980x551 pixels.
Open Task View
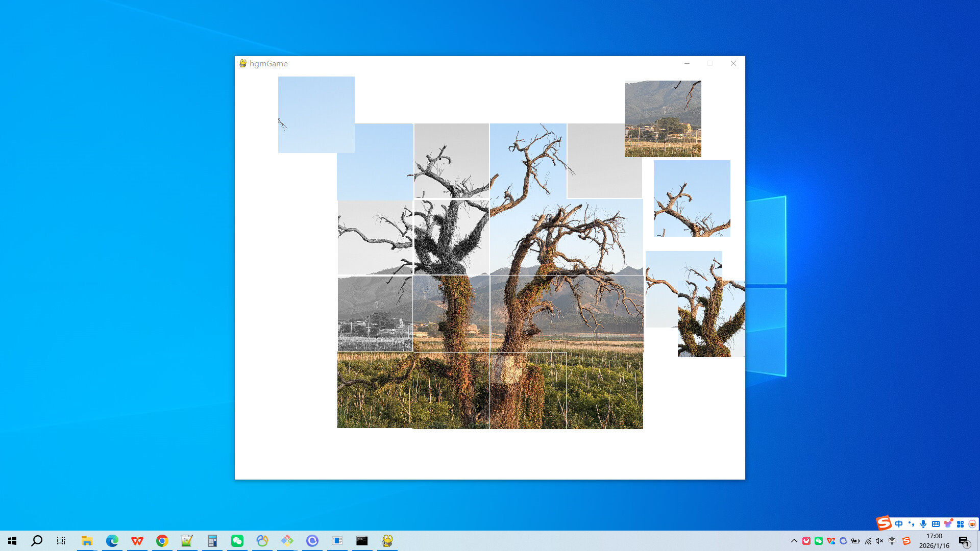click(x=61, y=542)
